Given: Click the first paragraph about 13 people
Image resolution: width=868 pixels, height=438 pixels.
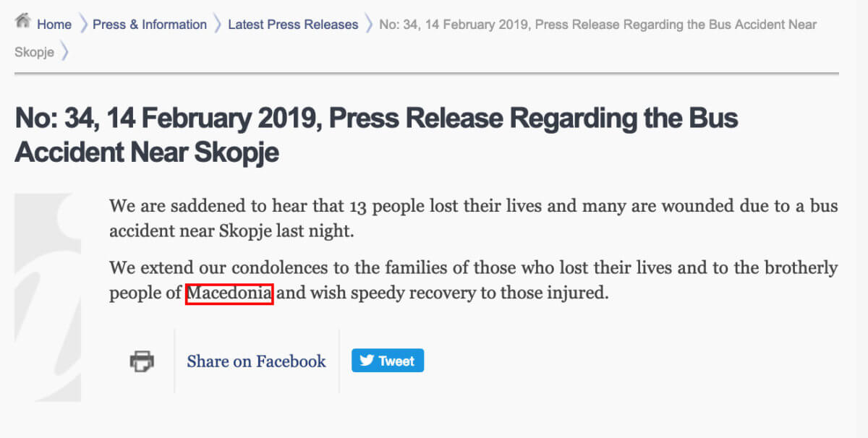Looking at the screenshot, I should point(474,219).
